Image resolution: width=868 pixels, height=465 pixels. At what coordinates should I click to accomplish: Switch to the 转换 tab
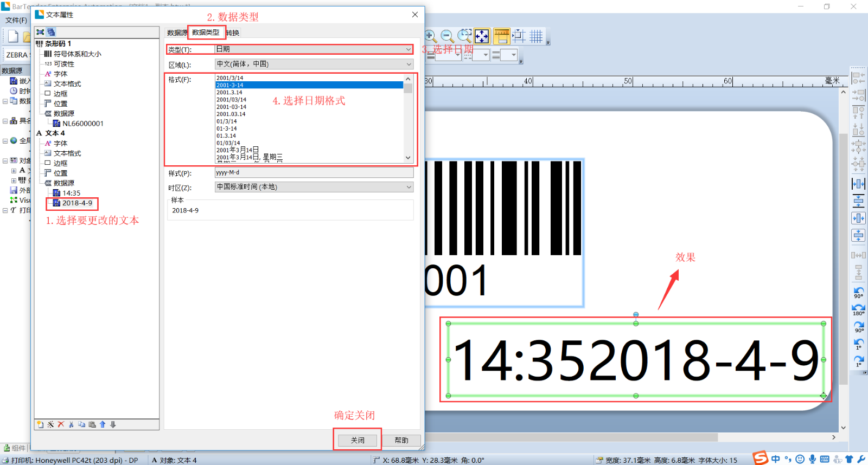tap(233, 33)
